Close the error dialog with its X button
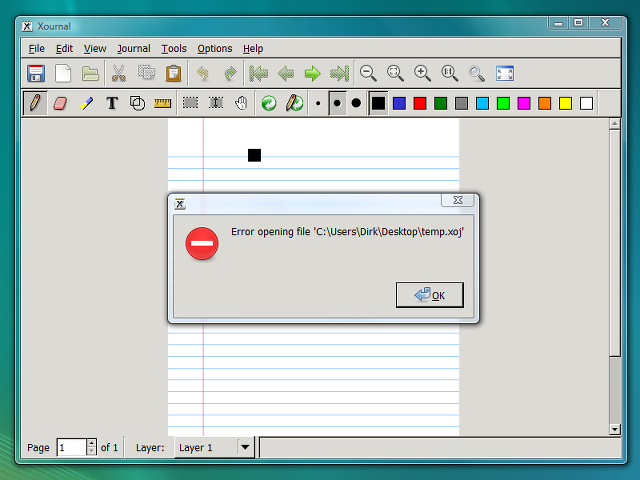The image size is (640, 480). click(x=458, y=200)
